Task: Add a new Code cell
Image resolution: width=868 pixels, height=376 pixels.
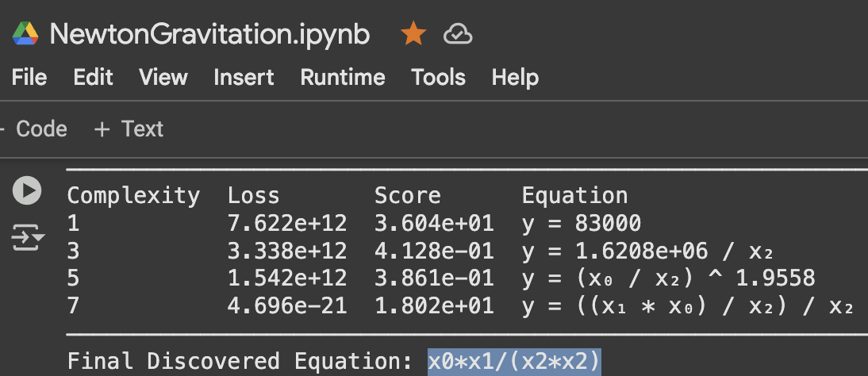Action: point(36,129)
